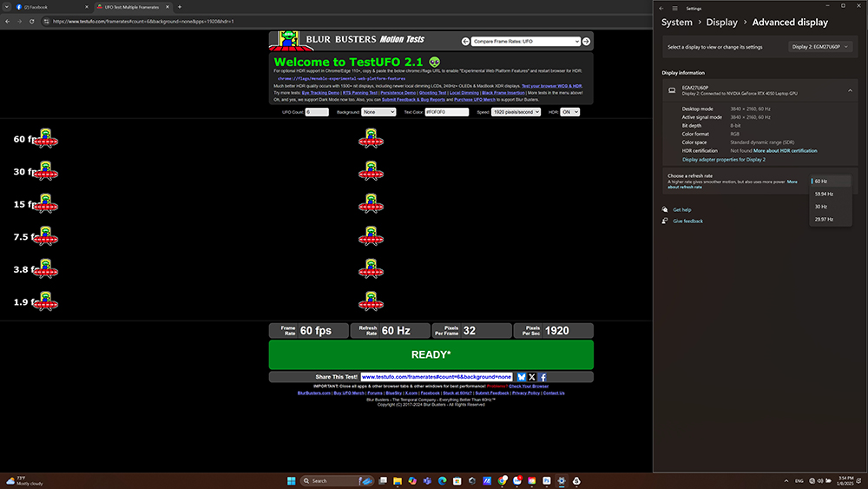The height and width of the screenshot is (489, 868).
Task: Open the Eye Tracking Demo link
Action: click(x=320, y=93)
